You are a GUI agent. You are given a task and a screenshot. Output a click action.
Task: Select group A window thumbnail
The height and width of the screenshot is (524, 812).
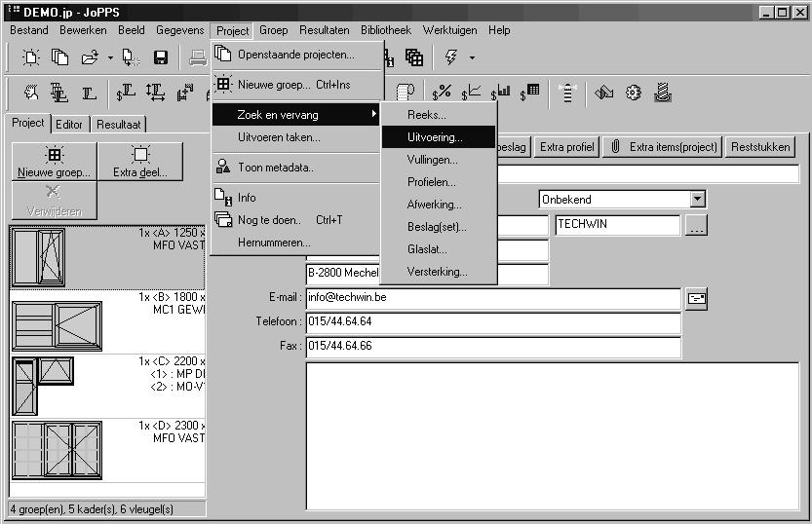(39, 257)
